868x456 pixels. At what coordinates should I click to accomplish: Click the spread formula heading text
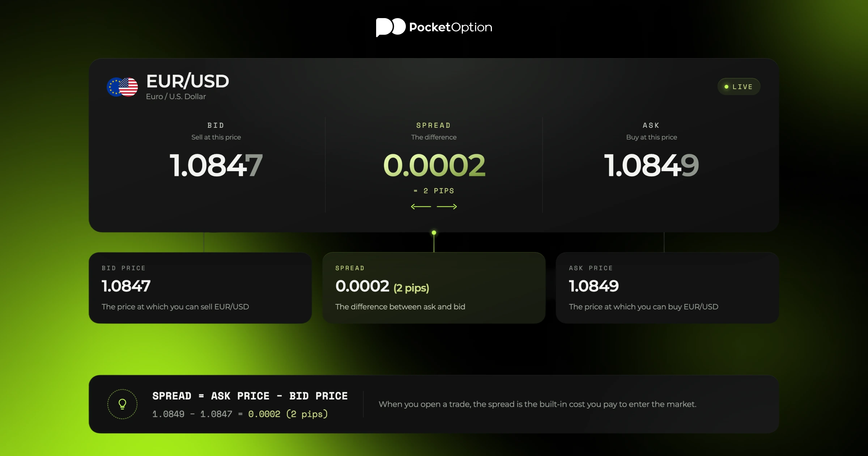250,396
